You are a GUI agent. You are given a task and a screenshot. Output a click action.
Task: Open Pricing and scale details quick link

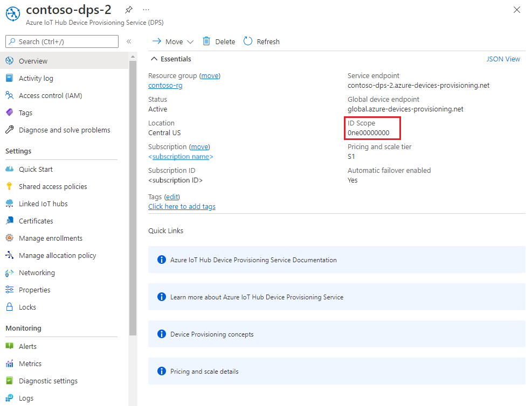coord(204,371)
